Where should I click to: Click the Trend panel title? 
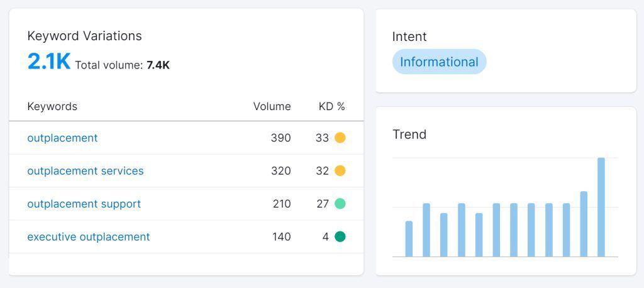click(409, 135)
